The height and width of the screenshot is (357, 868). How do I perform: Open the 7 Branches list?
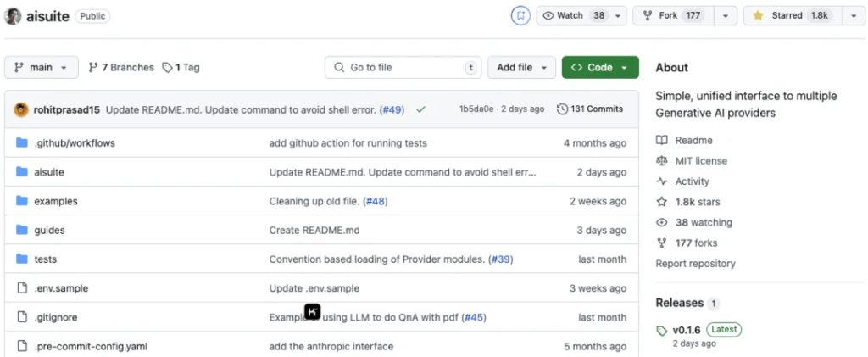click(121, 67)
